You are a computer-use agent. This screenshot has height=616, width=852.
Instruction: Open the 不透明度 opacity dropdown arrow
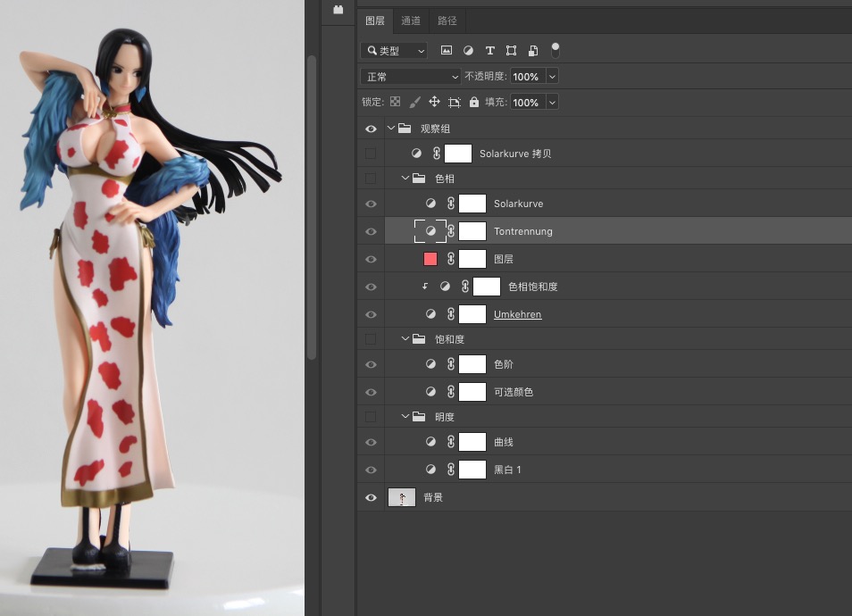552,77
